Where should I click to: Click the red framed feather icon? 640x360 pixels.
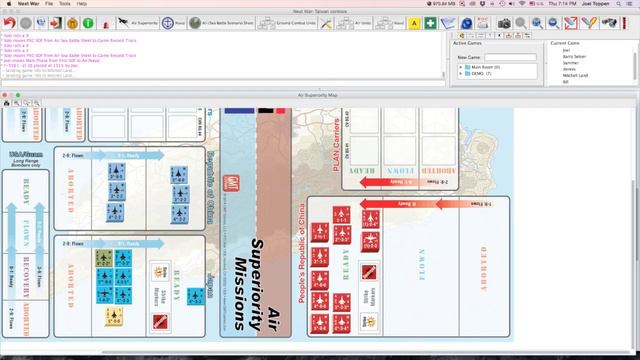(570, 23)
